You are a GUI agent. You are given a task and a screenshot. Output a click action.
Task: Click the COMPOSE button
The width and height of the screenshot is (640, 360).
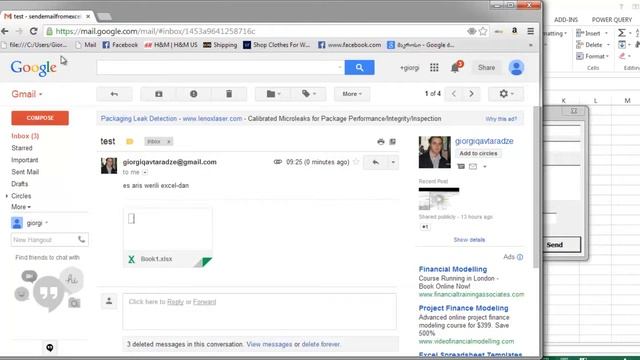click(x=40, y=118)
